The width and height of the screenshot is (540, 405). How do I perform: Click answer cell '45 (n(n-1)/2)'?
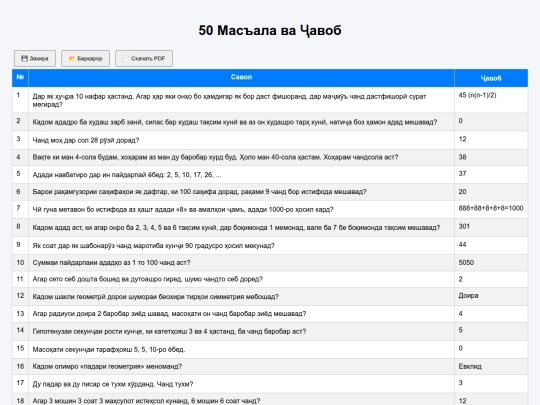click(x=491, y=100)
